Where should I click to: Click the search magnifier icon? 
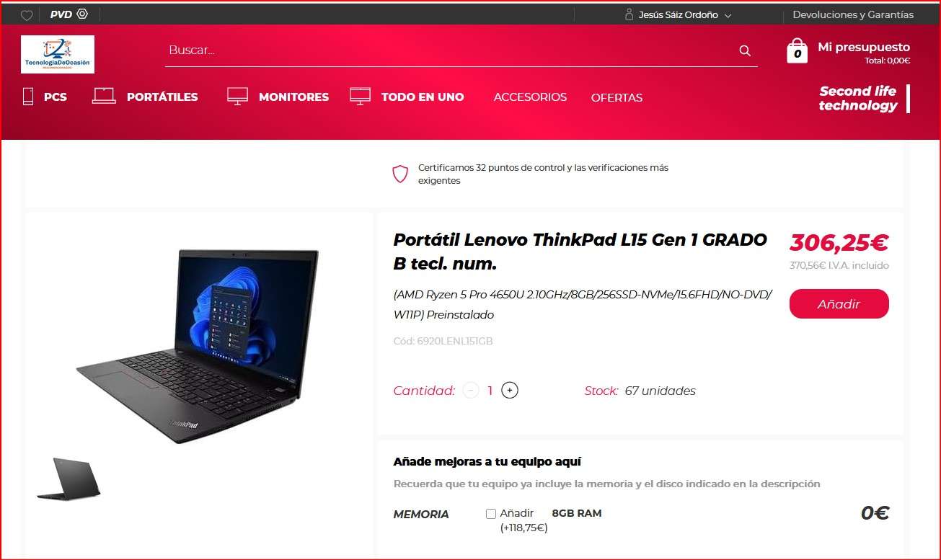745,50
